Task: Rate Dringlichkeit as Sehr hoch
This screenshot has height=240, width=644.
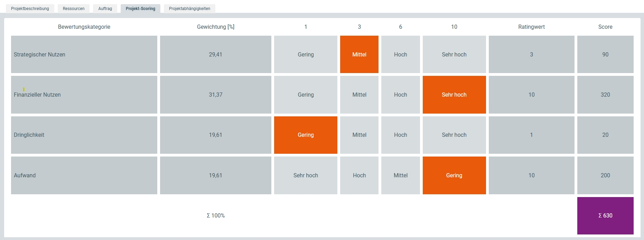Action: click(x=454, y=135)
